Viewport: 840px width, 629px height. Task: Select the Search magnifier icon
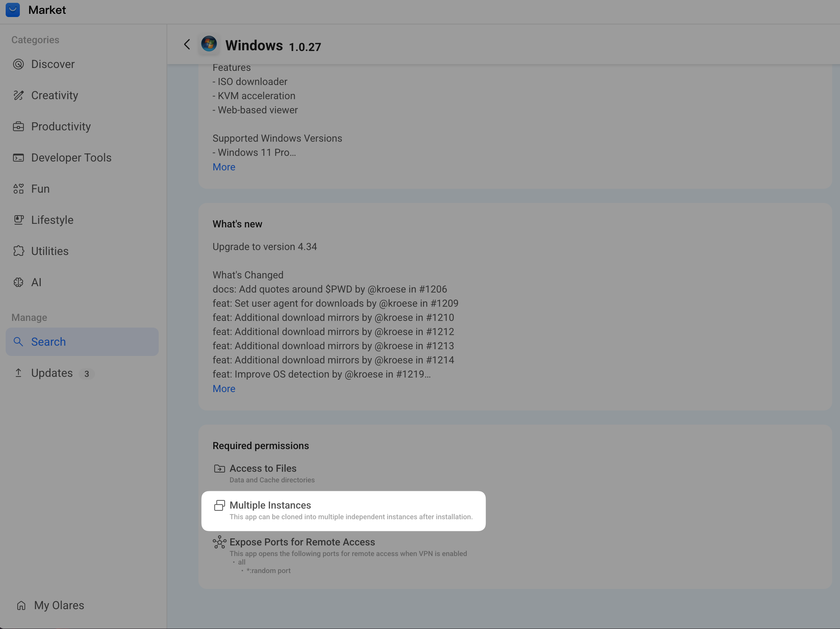pyautogui.click(x=18, y=342)
